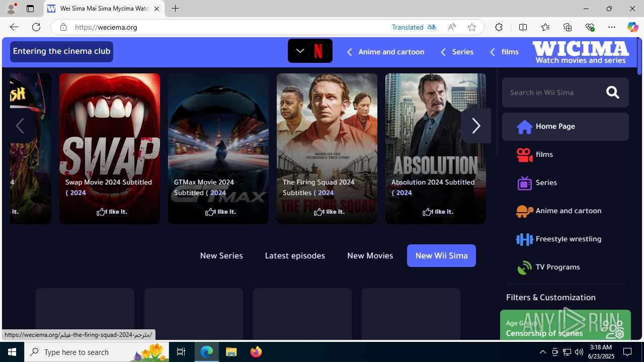Click taskbar Type here to search

coord(97,352)
